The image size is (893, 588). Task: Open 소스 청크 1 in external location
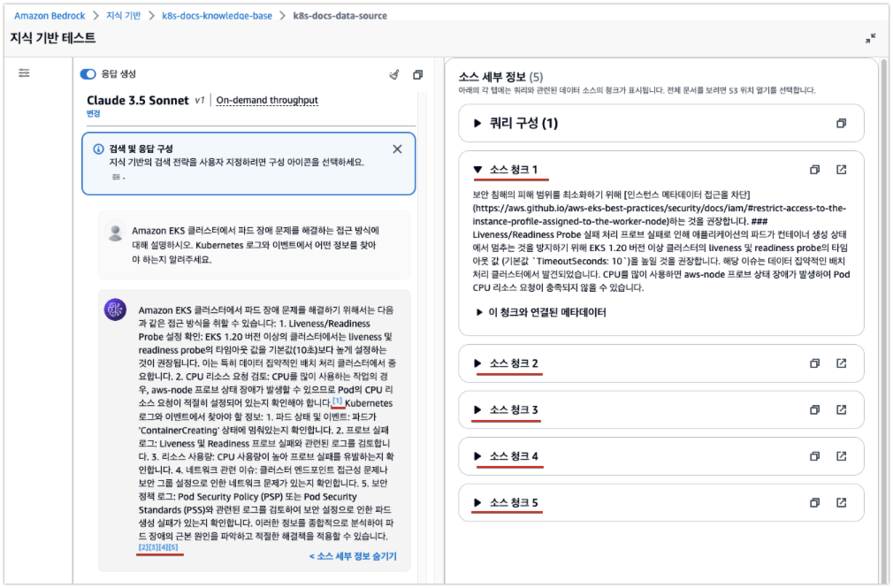[841, 169]
